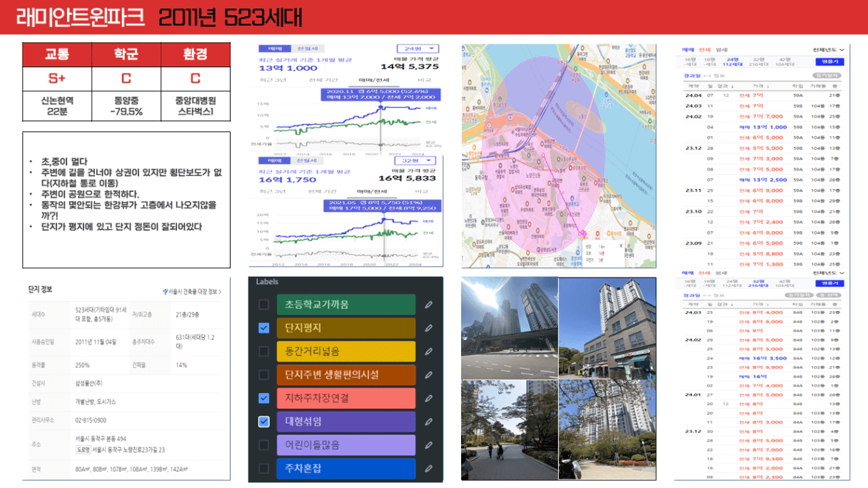Check the 초등학교가까움 checkbox
868x488 pixels.
point(264,305)
